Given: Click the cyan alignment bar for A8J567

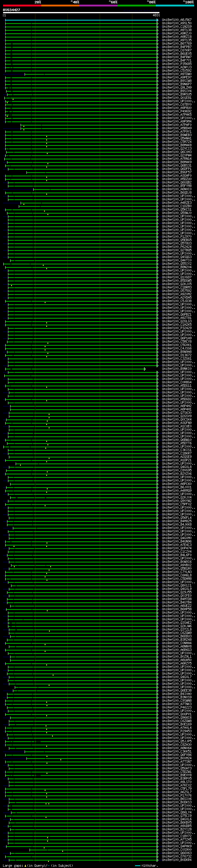Looking at the screenshot, I should pos(82,20).
